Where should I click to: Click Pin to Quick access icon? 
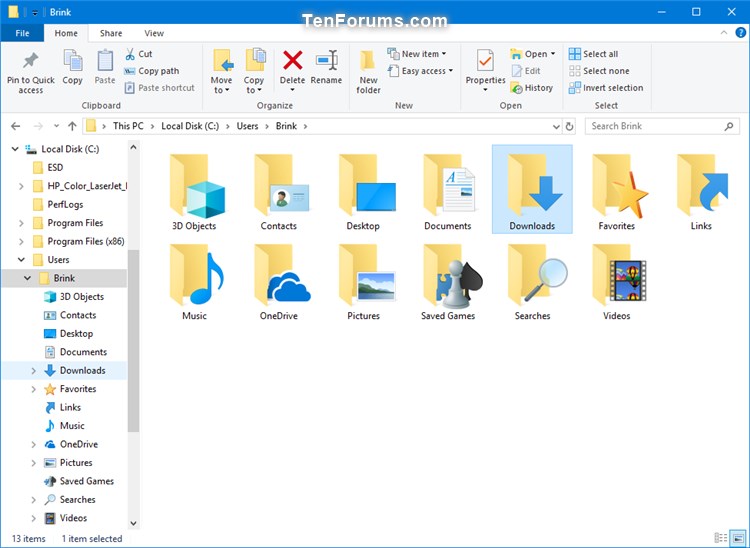point(31,61)
